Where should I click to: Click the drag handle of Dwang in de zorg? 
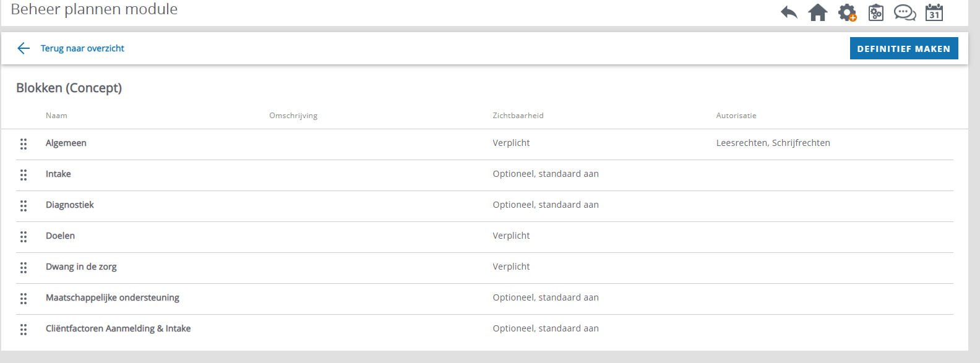point(24,268)
